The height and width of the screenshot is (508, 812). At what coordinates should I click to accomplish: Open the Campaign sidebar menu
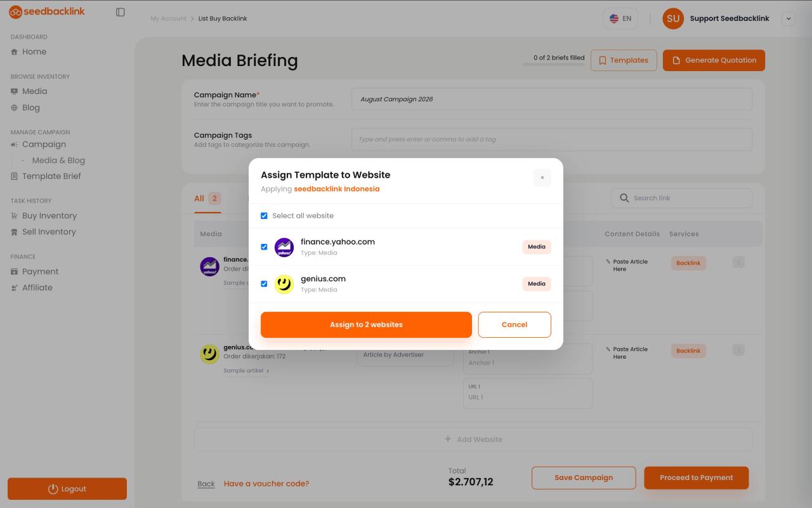(44, 144)
